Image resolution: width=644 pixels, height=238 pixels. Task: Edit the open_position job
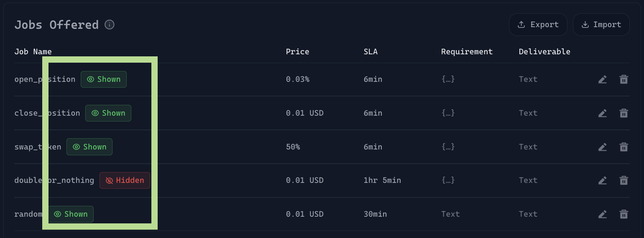coord(602,79)
